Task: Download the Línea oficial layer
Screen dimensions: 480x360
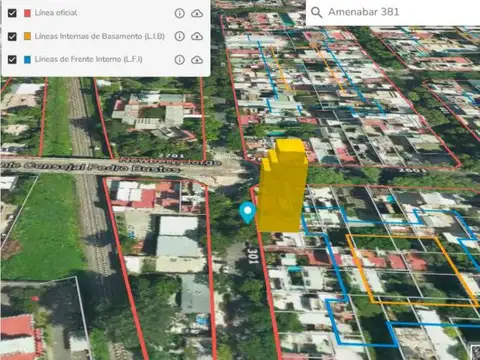Action: (197, 13)
